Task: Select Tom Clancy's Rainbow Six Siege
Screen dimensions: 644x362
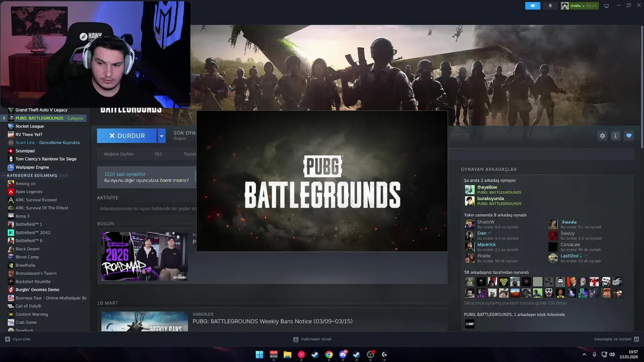Action: [45, 159]
